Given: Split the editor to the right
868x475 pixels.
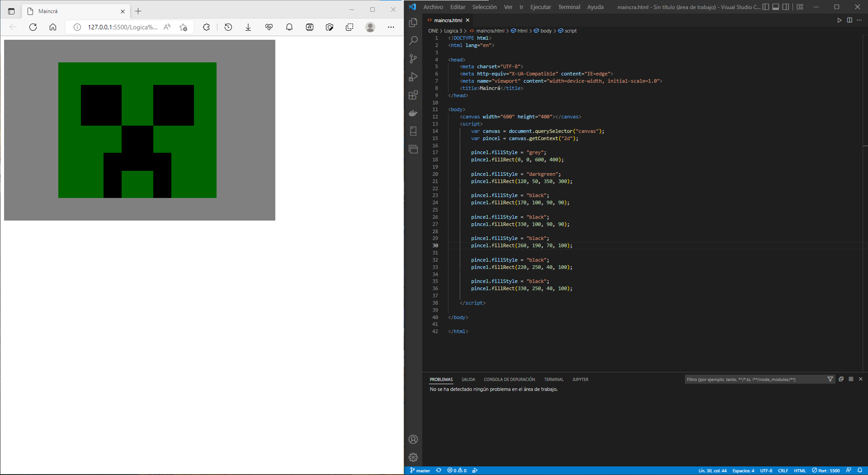Looking at the screenshot, I should click(x=849, y=20).
